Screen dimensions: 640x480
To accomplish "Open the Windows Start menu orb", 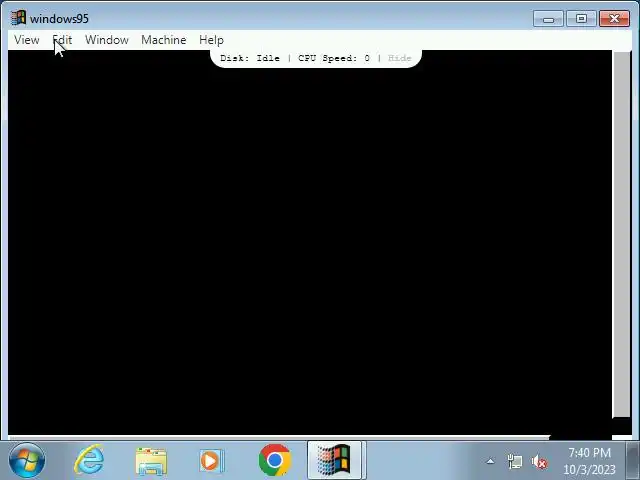I will click(27, 460).
